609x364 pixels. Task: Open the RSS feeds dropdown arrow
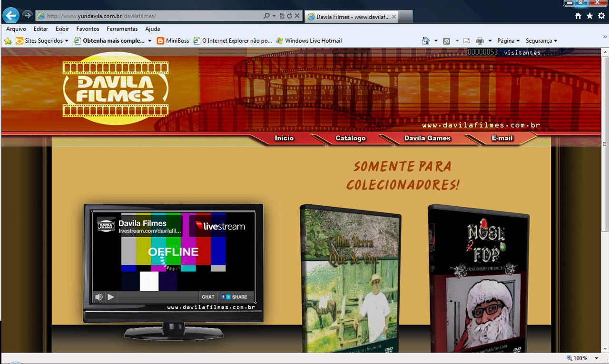[x=457, y=41]
